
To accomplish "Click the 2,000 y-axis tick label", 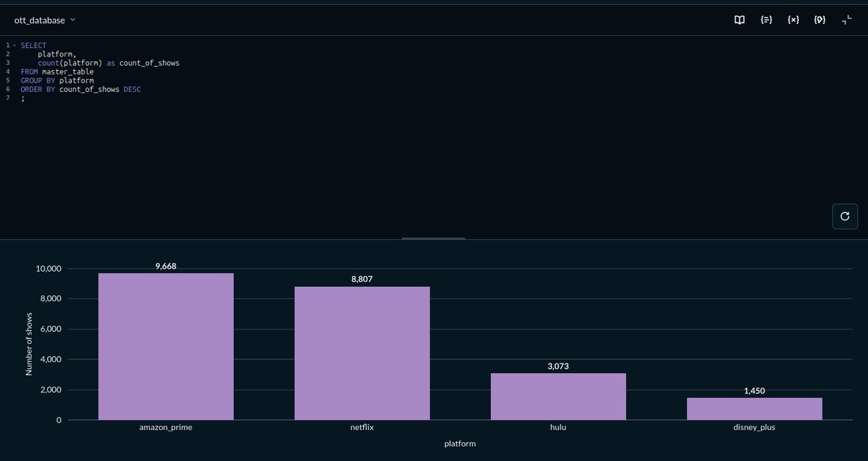I will 51,390.
